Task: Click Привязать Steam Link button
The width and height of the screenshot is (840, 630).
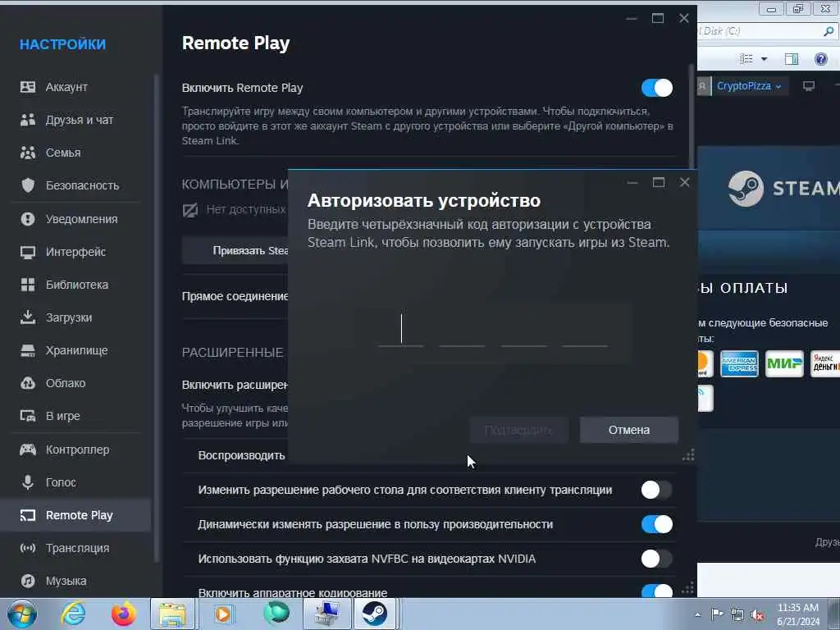Action: 235,251
